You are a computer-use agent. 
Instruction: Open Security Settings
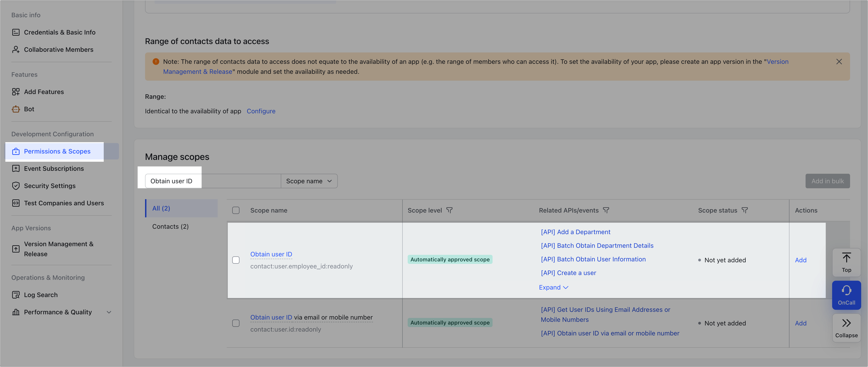click(x=49, y=186)
